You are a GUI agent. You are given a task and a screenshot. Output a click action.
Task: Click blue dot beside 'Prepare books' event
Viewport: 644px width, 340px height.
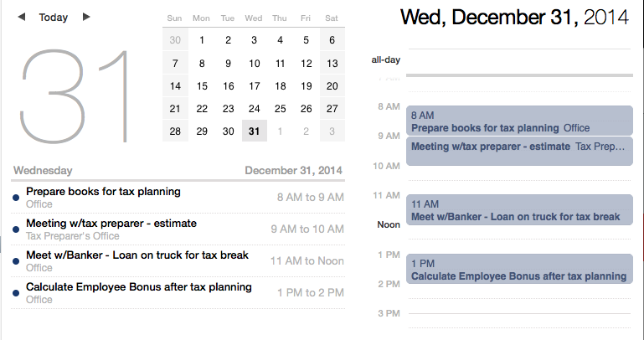coord(16,198)
